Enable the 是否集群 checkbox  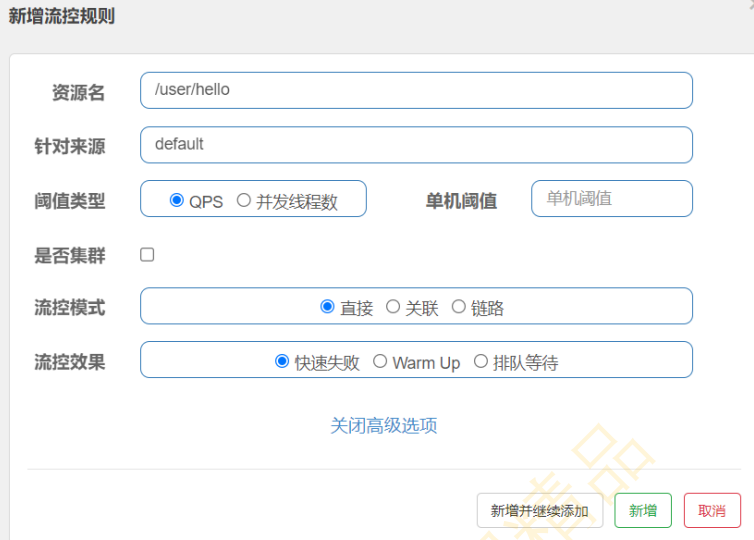(x=147, y=255)
